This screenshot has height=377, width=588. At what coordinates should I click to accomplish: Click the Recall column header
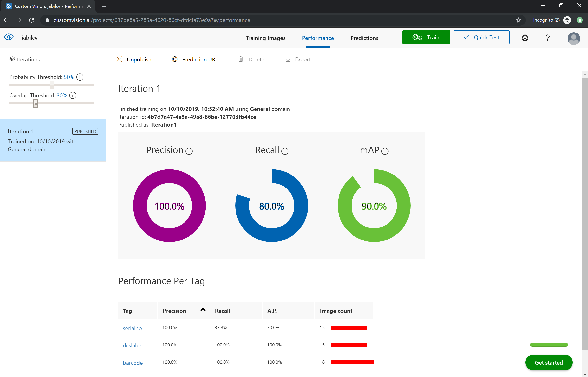pyautogui.click(x=223, y=311)
